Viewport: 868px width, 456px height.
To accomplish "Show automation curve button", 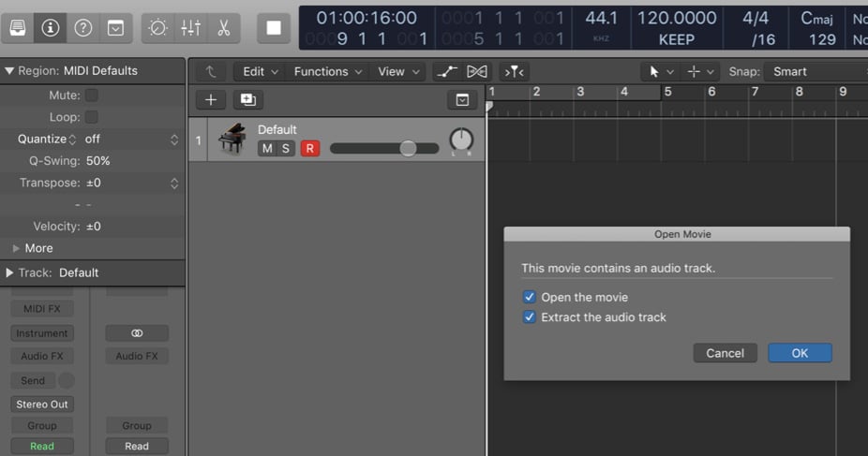I will [x=447, y=72].
